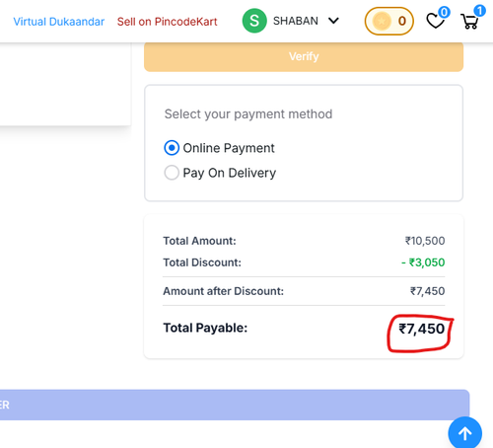Open the Virtual Dukaandar link

pyautogui.click(x=59, y=22)
